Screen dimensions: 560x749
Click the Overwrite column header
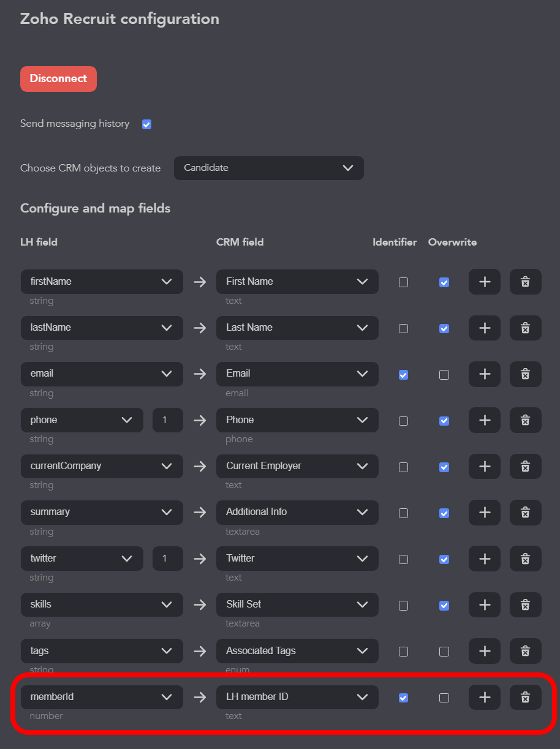(452, 242)
